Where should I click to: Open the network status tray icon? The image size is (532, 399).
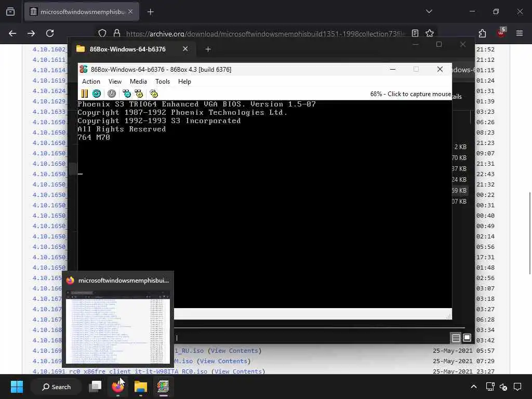tap(490, 387)
